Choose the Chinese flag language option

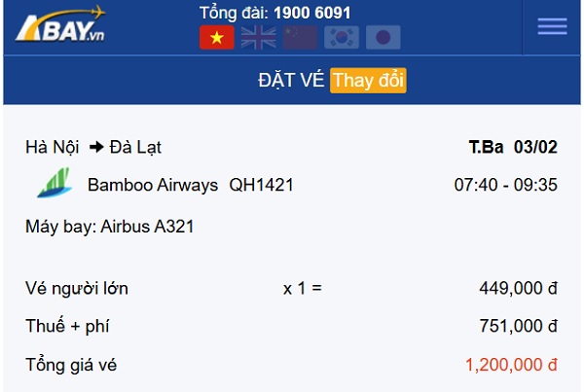pyautogui.click(x=300, y=38)
